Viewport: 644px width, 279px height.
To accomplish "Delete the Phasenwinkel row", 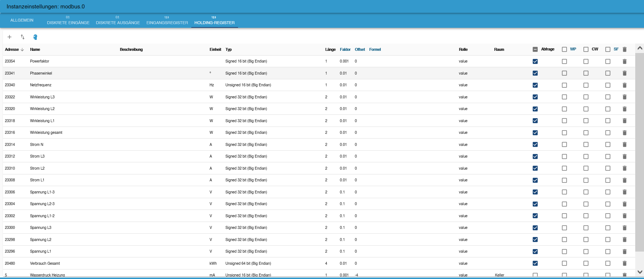I will pos(624,73).
